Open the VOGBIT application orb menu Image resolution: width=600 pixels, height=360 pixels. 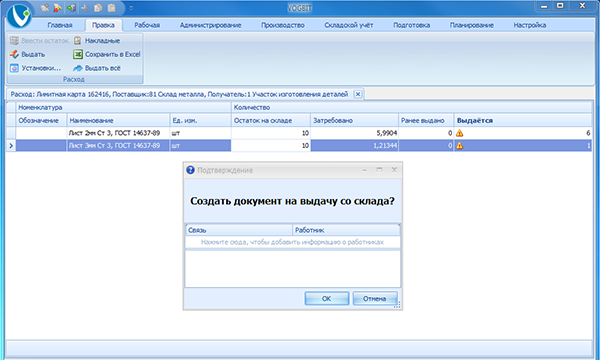(x=19, y=16)
